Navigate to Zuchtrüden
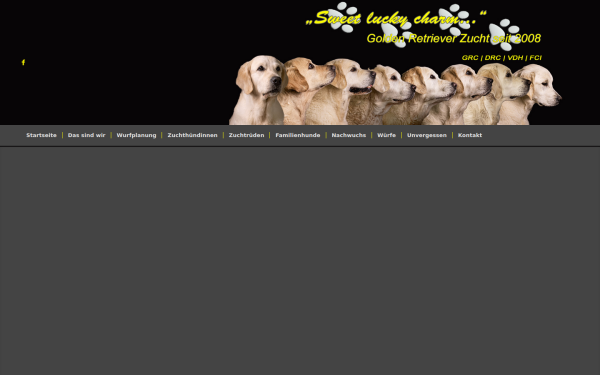 [246, 135]
